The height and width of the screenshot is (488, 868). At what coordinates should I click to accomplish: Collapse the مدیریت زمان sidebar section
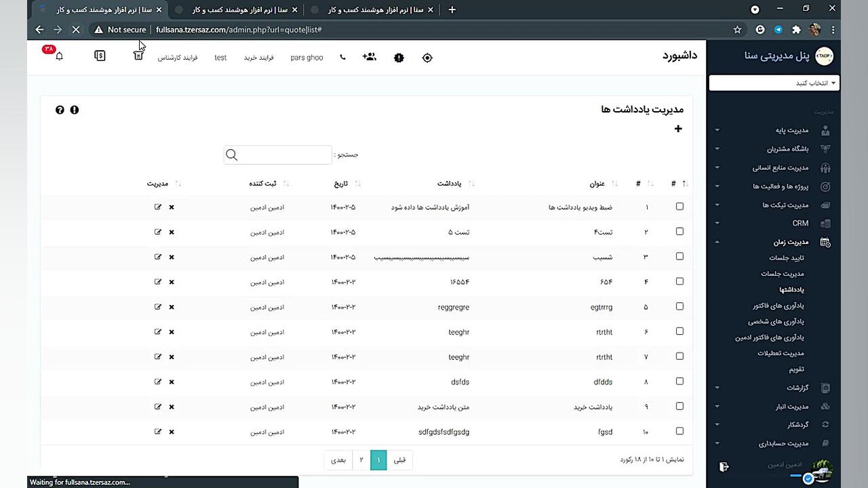[x=774, y=242]
